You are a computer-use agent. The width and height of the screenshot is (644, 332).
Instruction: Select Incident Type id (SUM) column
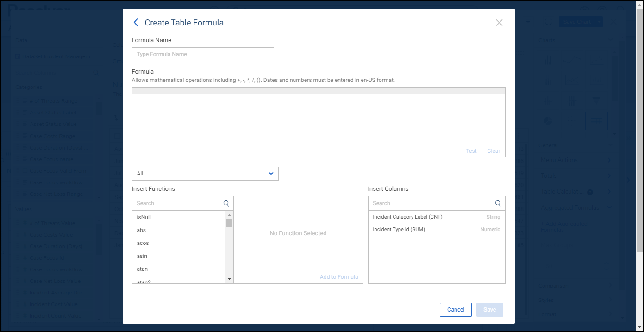[399, 230]
